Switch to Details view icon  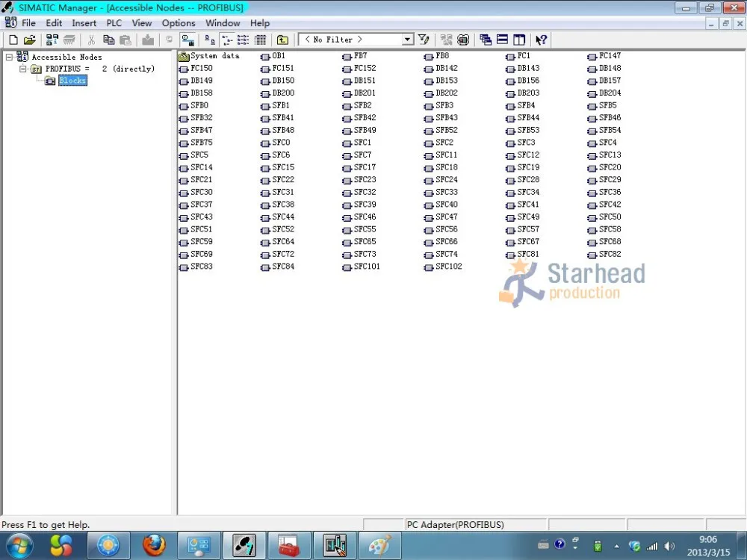tap(260, 40)
